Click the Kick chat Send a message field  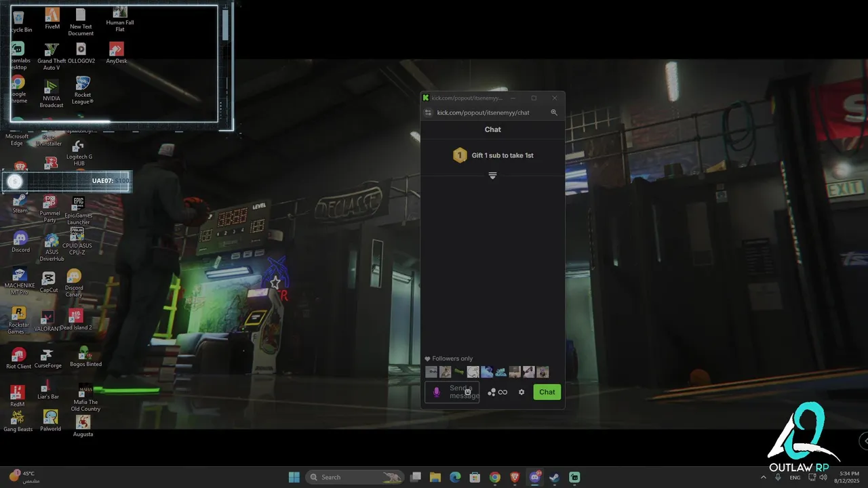[x=452, y=392]
